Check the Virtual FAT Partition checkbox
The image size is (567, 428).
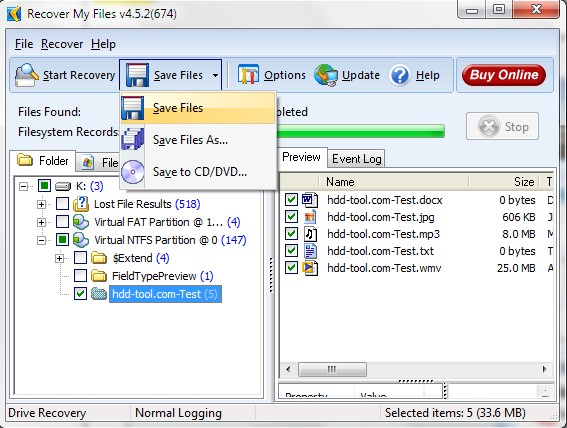coord(63,222)
